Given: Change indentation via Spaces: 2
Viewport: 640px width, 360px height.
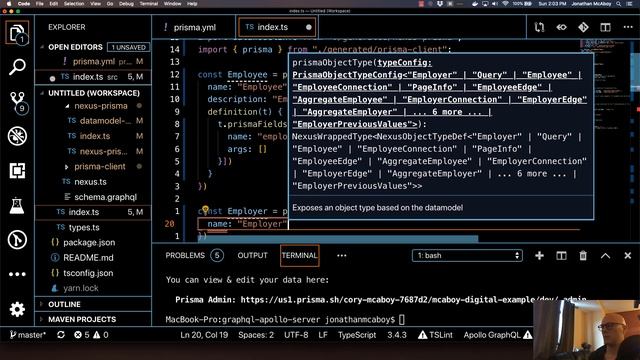Looking at the screenshot, I should [x=256, y=335].
